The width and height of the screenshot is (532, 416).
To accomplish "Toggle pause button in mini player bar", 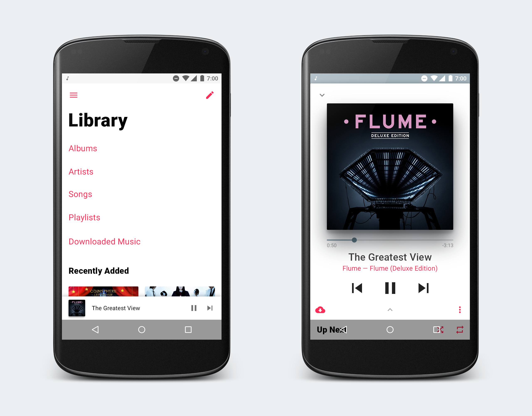I will (x=194, y=308).
